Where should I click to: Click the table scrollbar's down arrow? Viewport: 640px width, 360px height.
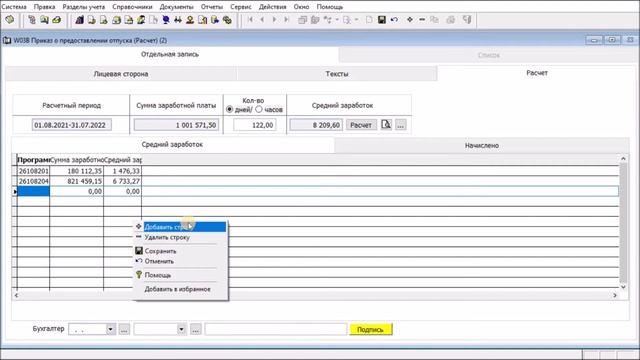623,287
